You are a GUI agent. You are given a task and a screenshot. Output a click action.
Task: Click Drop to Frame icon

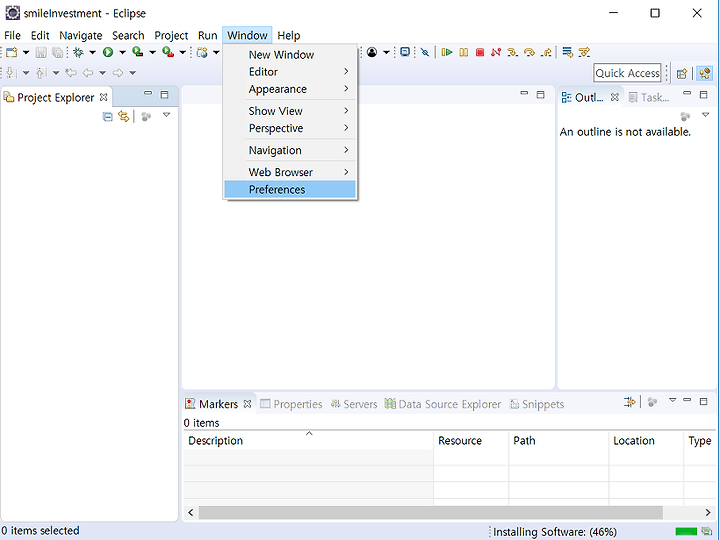coord(568,52)
